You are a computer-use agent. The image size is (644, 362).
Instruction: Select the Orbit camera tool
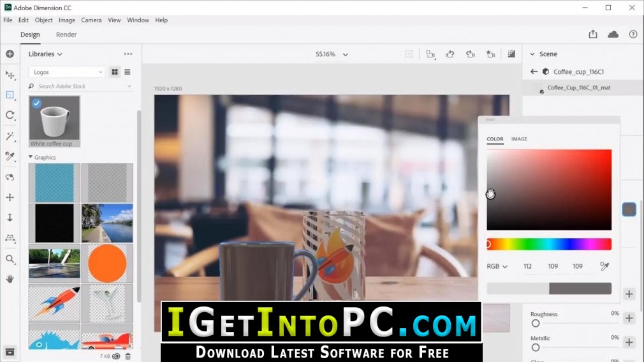pyautogui.click(x=10, y=177)
